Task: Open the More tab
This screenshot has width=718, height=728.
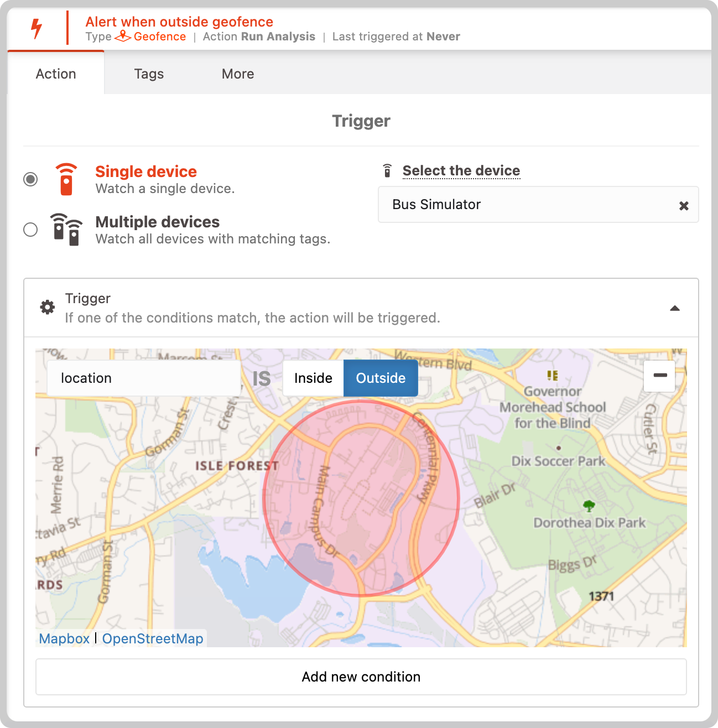Action: pos(238,74)
